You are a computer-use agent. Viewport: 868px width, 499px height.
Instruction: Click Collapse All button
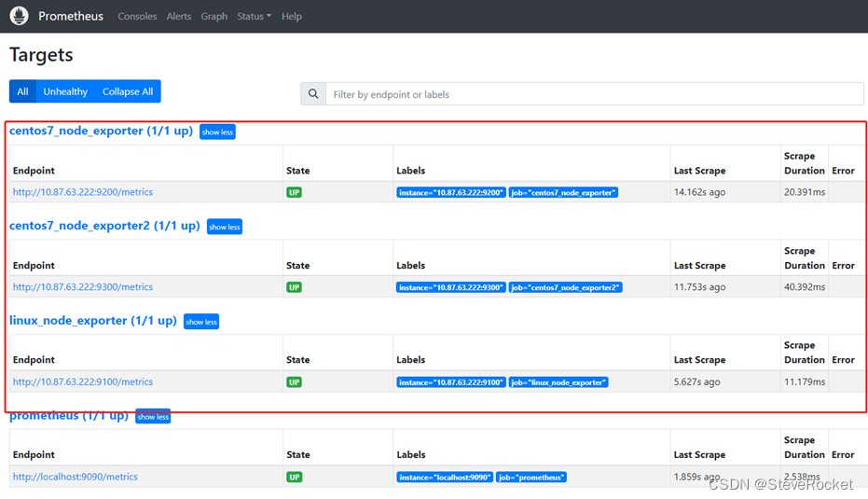click(x=128, y=91)
